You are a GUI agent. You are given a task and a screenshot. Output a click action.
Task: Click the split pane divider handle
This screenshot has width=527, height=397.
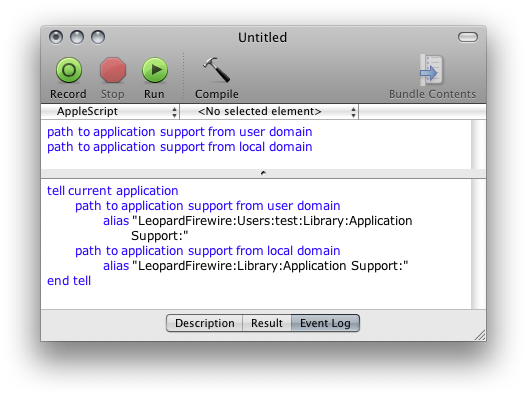click(x=263, y=173)
